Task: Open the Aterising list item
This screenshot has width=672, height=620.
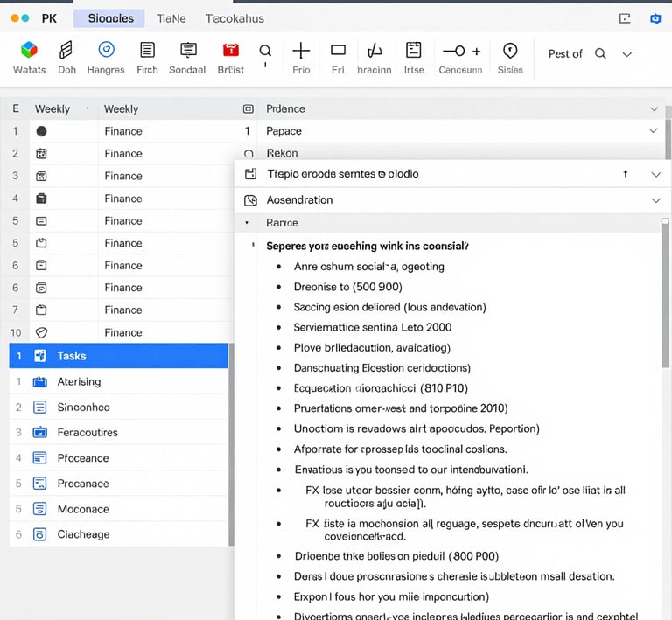Action: pyautogui.click(x=79, y=382)
